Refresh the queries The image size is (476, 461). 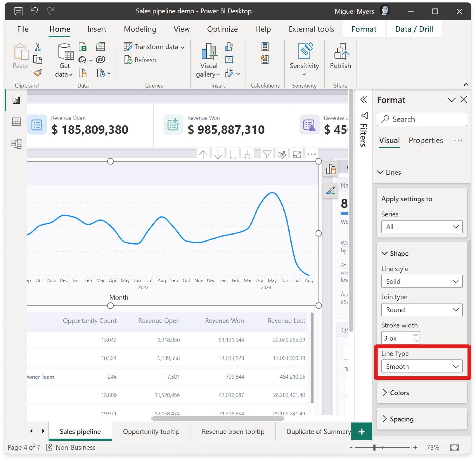pos(140,60)
